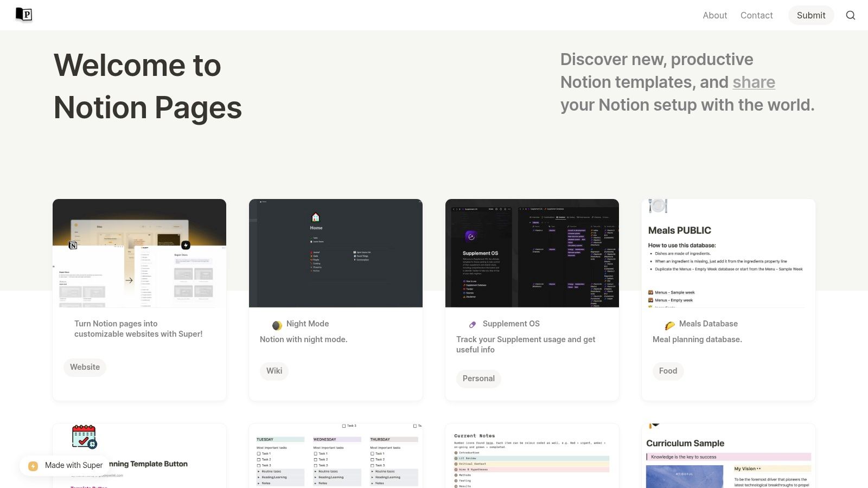Select the Personal tag
The width and height of the screenshot is (868, 488).
pos(478,378)
